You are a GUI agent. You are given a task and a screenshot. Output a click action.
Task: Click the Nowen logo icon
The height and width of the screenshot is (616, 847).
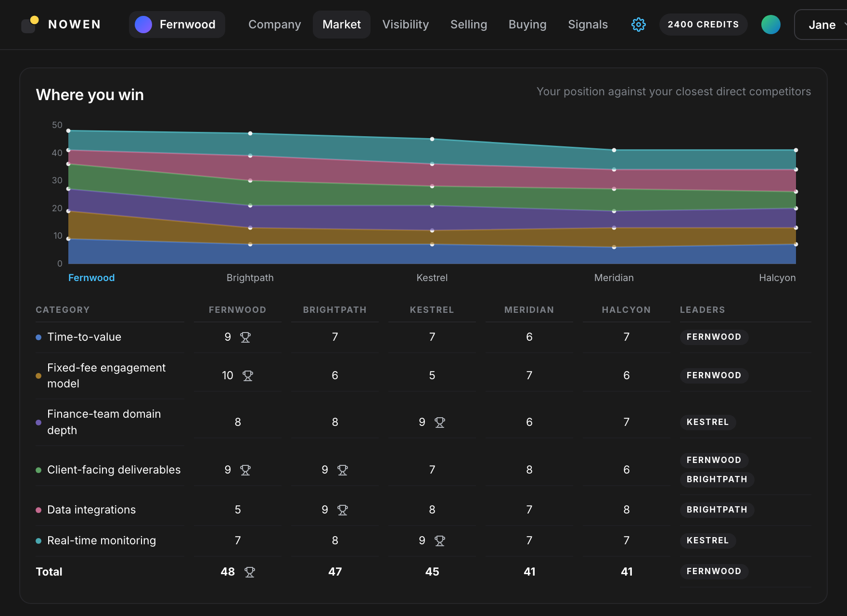(x=30, y=25)
